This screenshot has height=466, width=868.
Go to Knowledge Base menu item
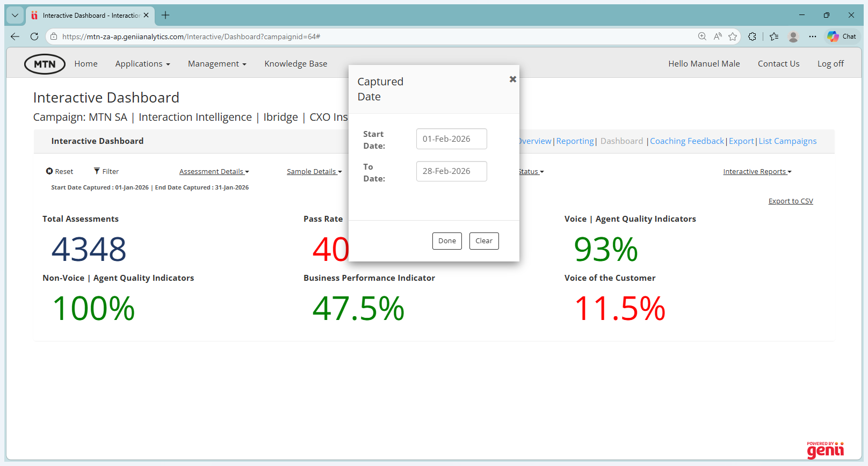tap(295, 64)
